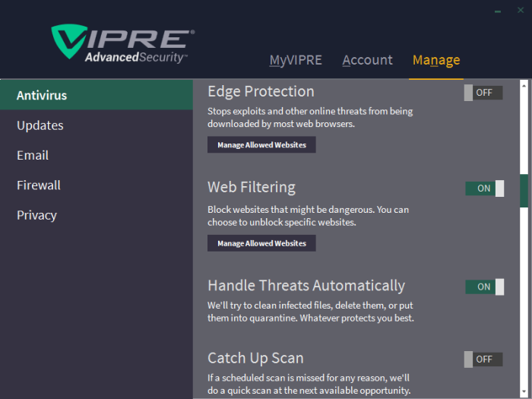
Task: Minimize the VIPRE window
Action: 498,11
